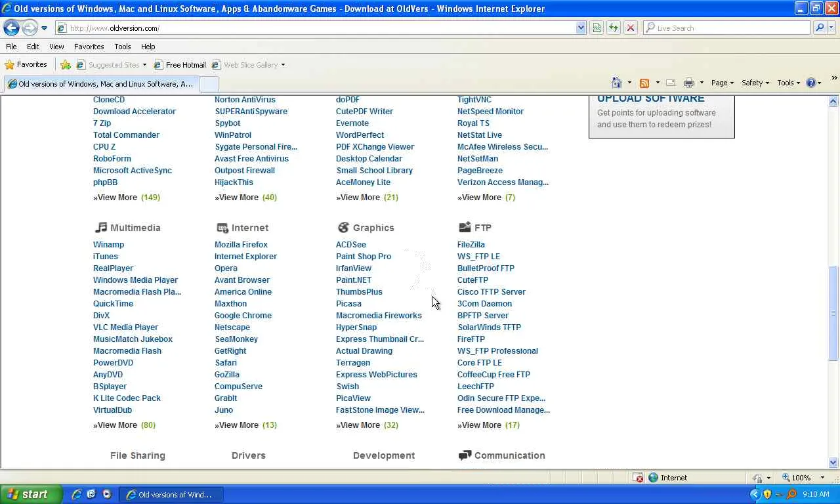Image resolution: width=840 pixels, height=504 pixels.
Task: Click the RSS Feeds icon
Action: (644, 83)
